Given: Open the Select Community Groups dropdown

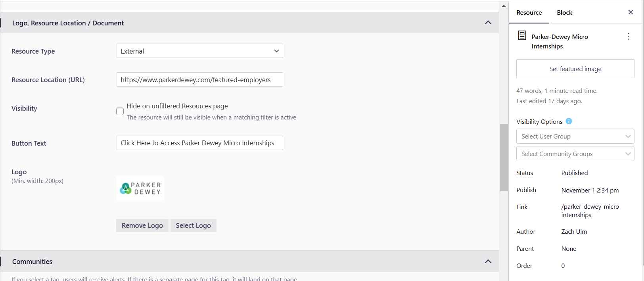Looking at the screenshot, I should click(575, 154).
